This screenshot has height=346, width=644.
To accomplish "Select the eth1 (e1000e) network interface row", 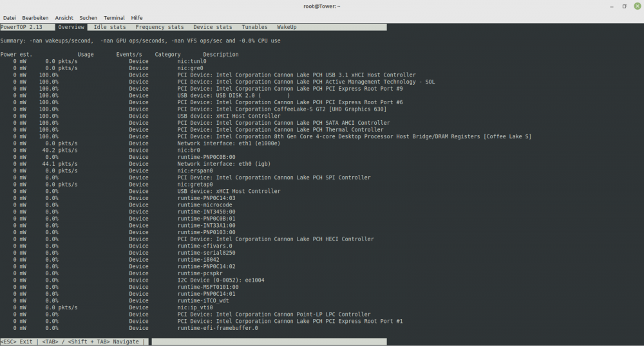I will point(147,143).
